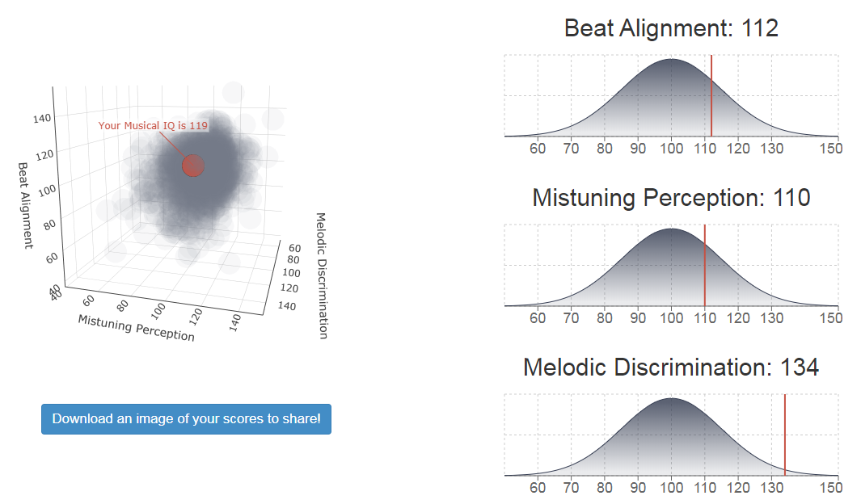The height and width of the screenshot is (504, 861).
Task: Click the Melodic Discrimination axis label in 3D plot
Action: 322,275
